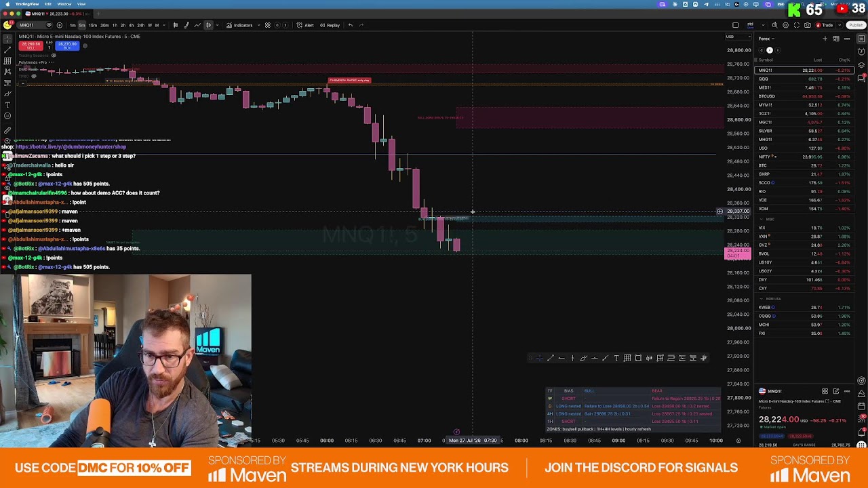
Task: Select the crosshair cursor tool
Action: pos(7,39)
